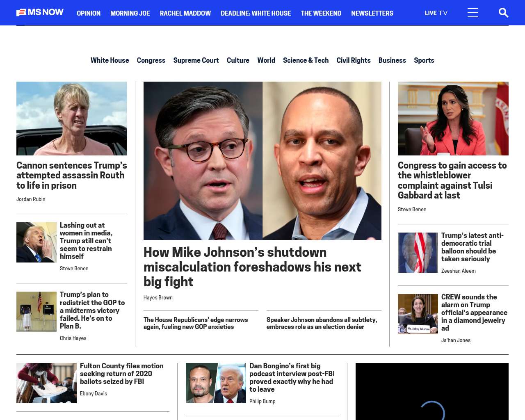Image resolution: width=525 pixels, height=420 pixels.
Task: Read Speaker Johnson election denier story
Action: click(x=322, y=323)
